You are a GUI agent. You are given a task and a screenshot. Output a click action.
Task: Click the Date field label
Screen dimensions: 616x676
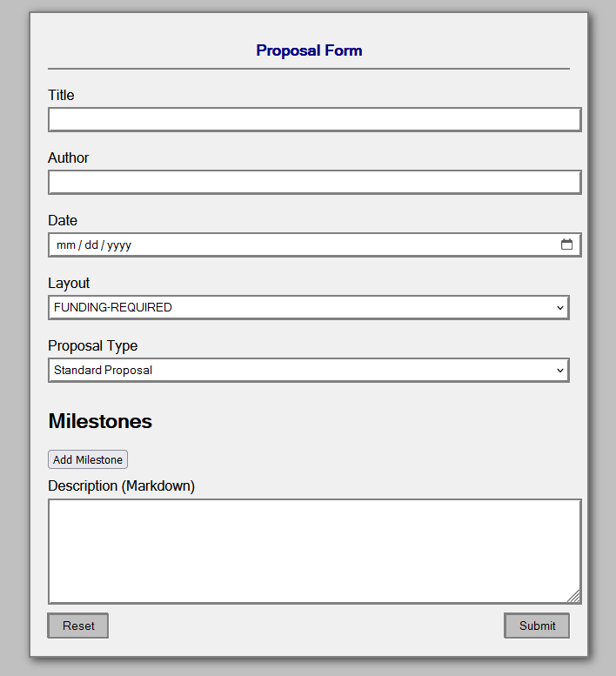pyautogui.click(x=63, y=220)
